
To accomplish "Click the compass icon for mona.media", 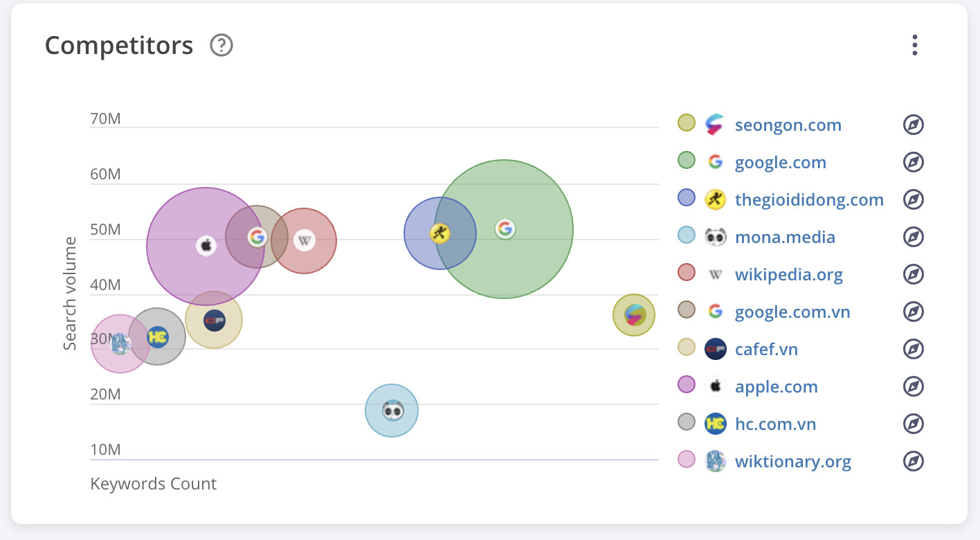I will tap(914, 237).
